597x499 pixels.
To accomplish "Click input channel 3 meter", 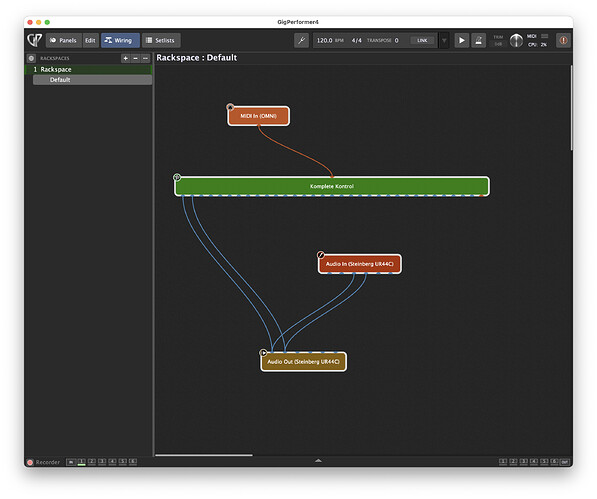I will (x=102, y=462).
